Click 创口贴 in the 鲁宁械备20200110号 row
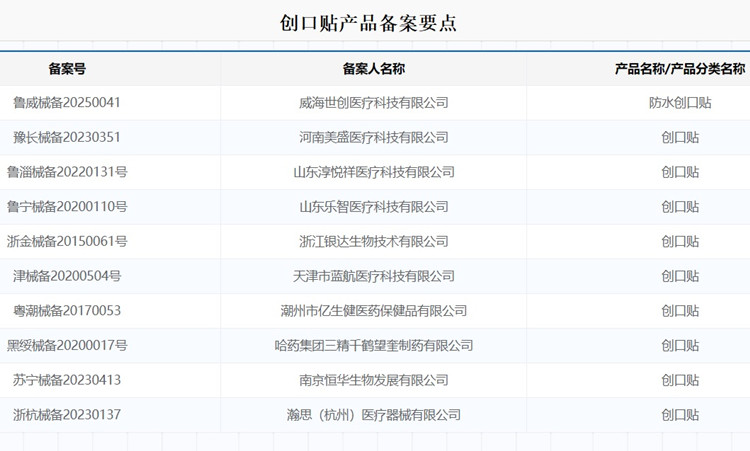 680,207
